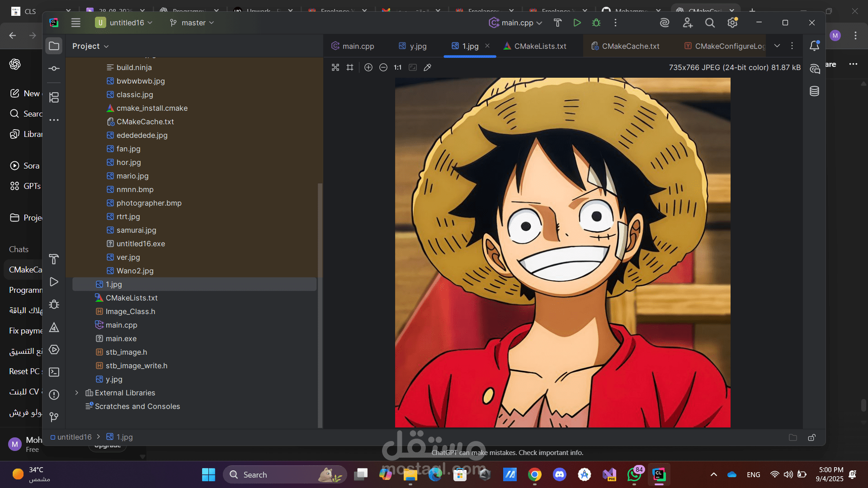Set image zoom to actual size 1:1
The width and height of the screenshot is (868, 488).
[x=398, y=67]
